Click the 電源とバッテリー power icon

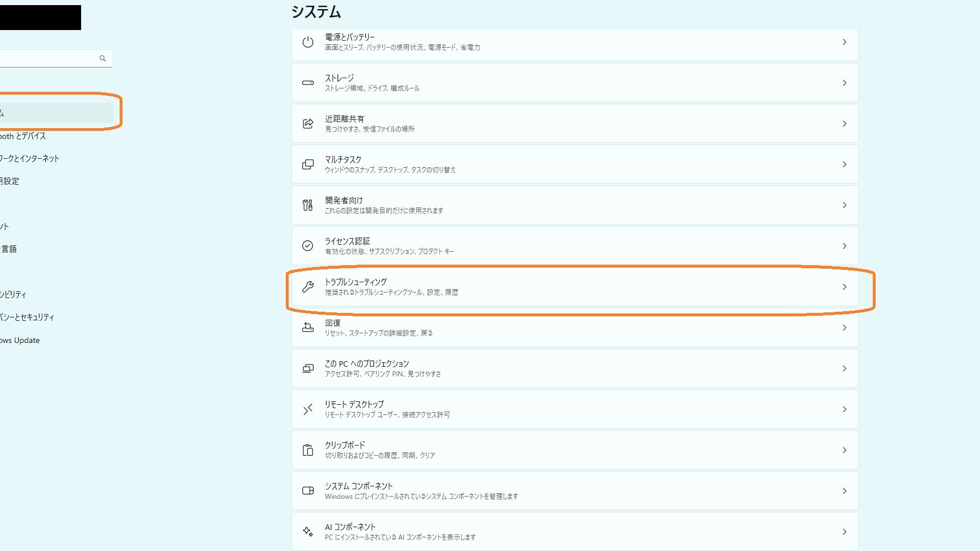tap(308, 42)
